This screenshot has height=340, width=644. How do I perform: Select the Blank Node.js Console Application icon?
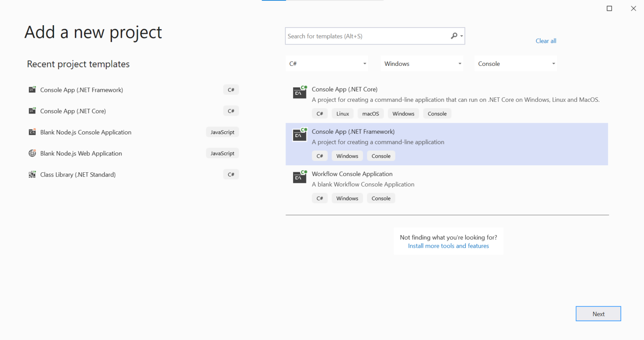(x=32, y=132)
